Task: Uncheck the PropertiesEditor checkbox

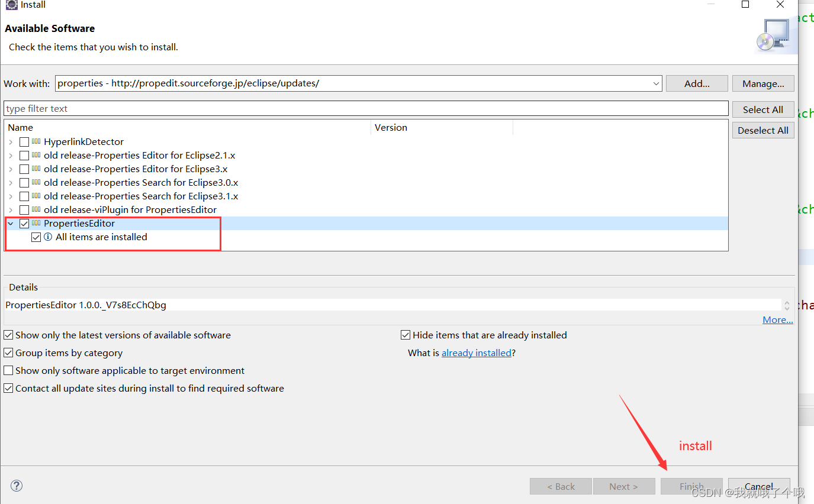Action: pos(24,224)
